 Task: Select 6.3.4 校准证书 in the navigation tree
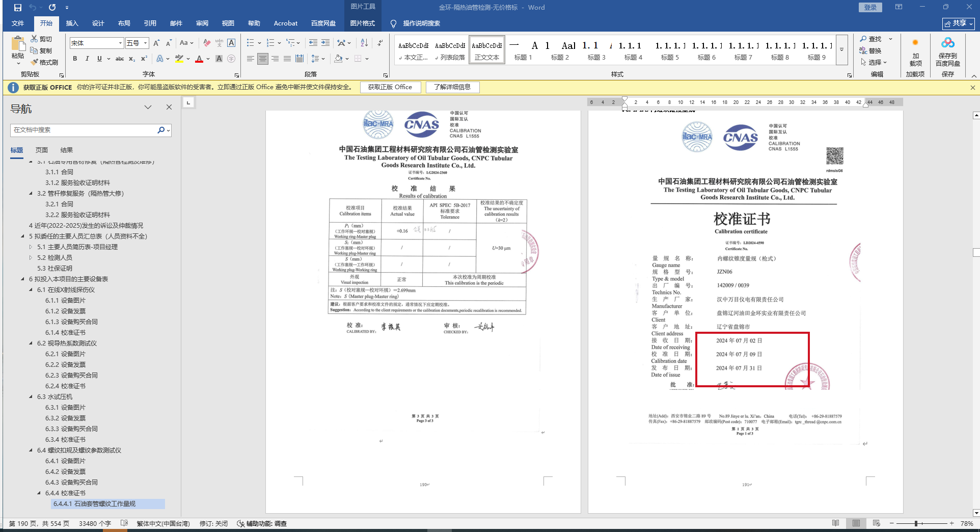[x=65, y=439]
